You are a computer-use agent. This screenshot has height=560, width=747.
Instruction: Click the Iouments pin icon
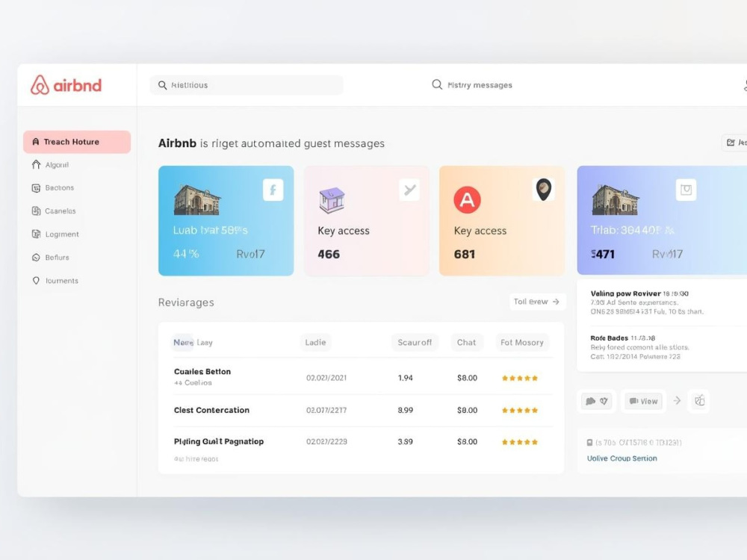pyautogui.click(x=36, y=281)
